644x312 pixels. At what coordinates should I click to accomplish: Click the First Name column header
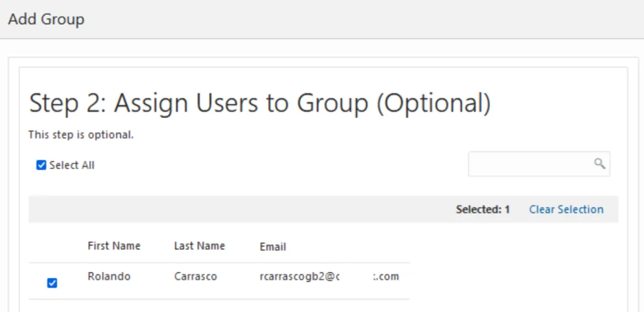click(x=114, y=246)
